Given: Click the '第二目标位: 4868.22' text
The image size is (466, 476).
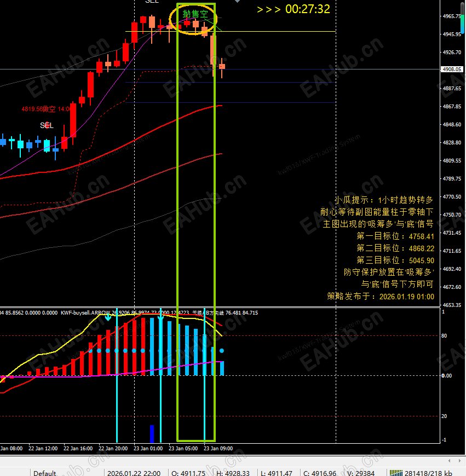Looking at the screenshot, I should tap(395, 248).
